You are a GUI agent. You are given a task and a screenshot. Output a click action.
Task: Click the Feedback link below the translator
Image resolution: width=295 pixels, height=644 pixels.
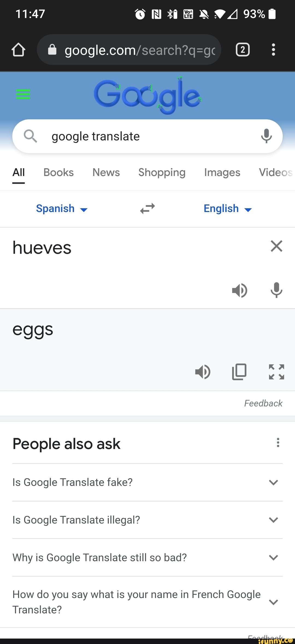coord(263,403)
